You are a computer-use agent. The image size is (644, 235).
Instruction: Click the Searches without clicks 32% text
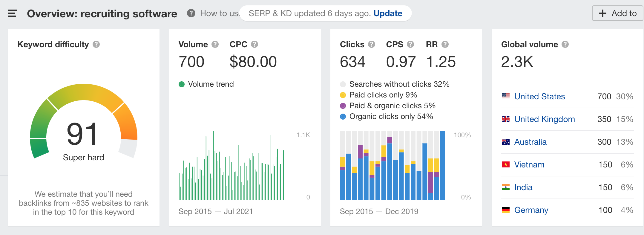(x=399, y=84)
